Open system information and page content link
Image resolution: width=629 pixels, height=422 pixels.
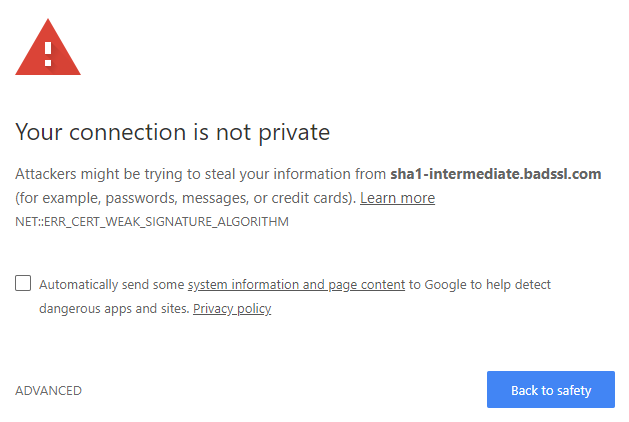tap(296, 284)
